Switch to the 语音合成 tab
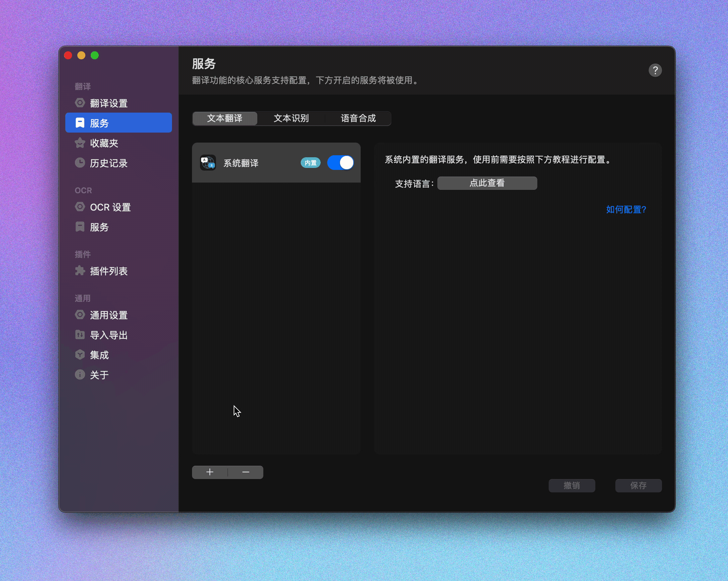 (x=359, y=118)
